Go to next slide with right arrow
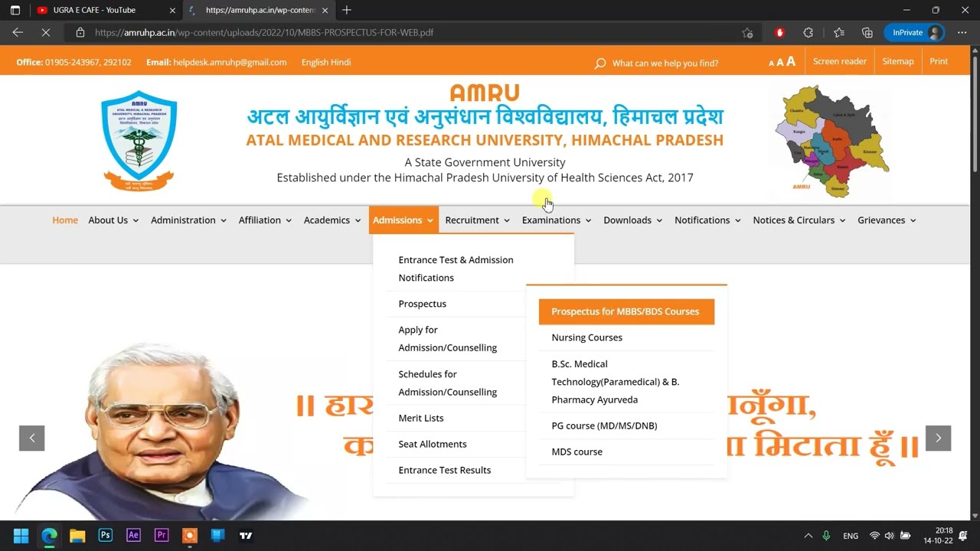This screenshot has width=980, height=551. pos(938,438)
